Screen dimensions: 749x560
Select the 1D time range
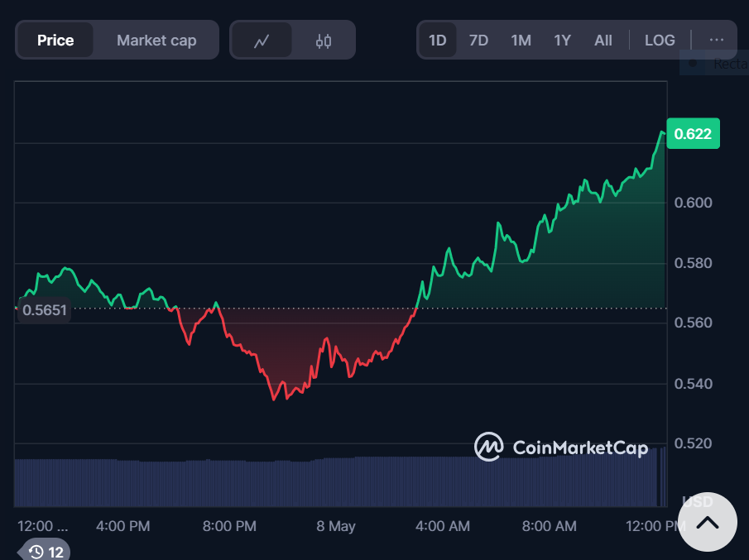pos(437,40)
